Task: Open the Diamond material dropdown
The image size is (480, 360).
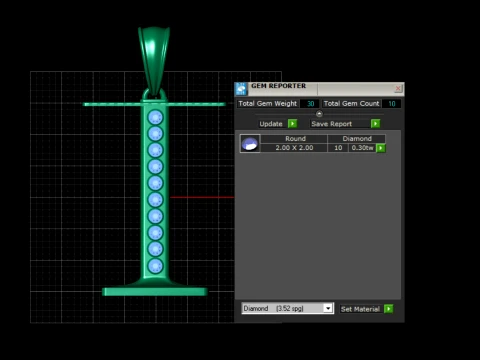Action: [x=328, y=308]
